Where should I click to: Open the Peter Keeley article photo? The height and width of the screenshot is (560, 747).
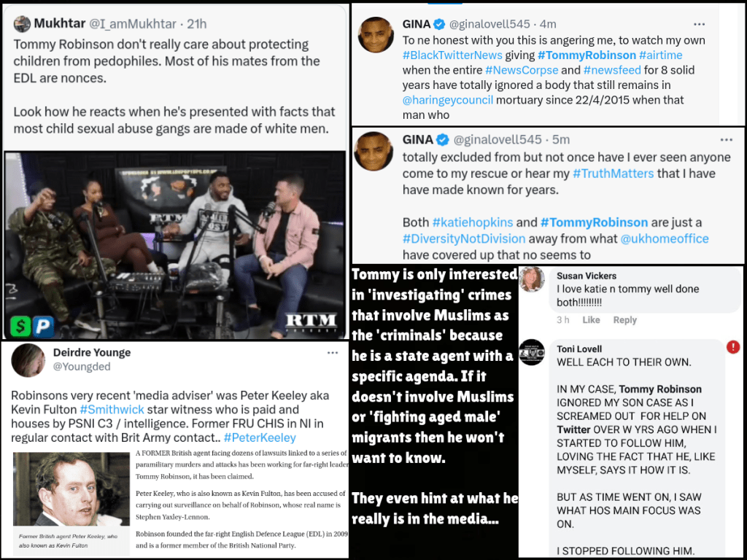(x=71, y=489)
